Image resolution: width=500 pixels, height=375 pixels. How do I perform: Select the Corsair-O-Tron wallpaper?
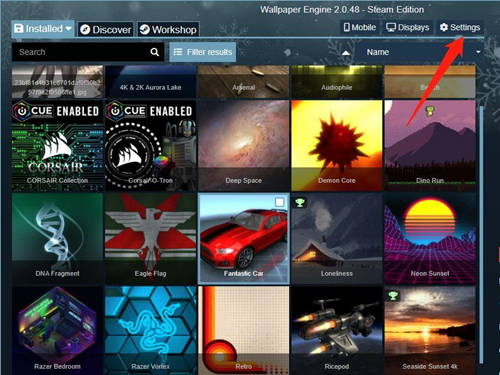(150, 146)
